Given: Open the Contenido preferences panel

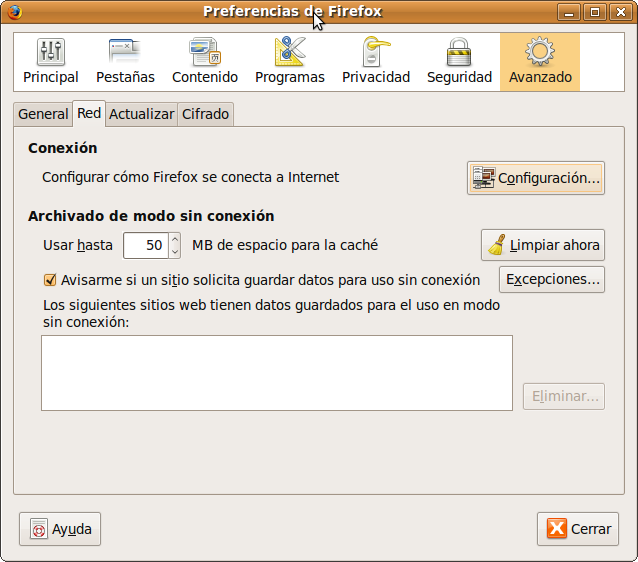Looking at the screenshot, I should pos(205,62).
